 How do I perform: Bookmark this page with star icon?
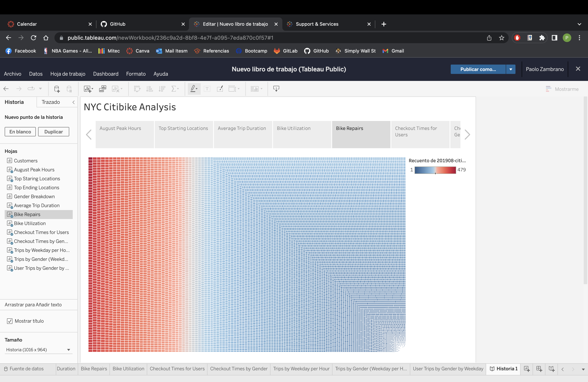coord(501,38)
